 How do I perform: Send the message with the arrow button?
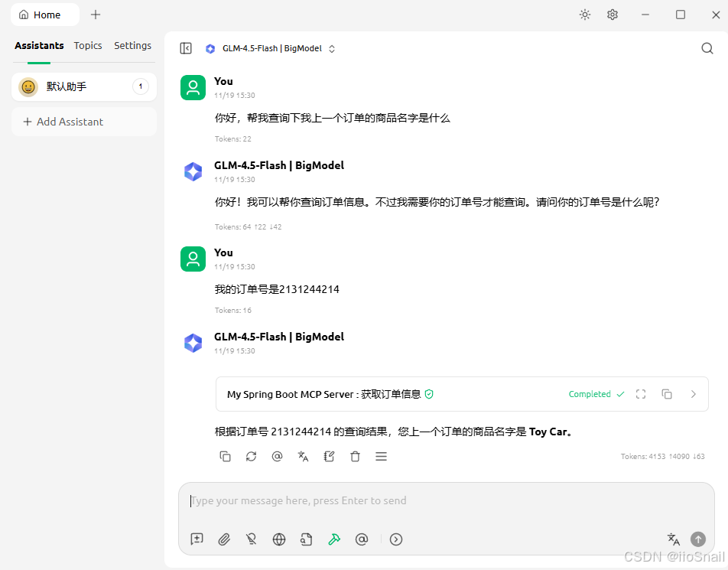pyautogui.click(x=698, y=539)
